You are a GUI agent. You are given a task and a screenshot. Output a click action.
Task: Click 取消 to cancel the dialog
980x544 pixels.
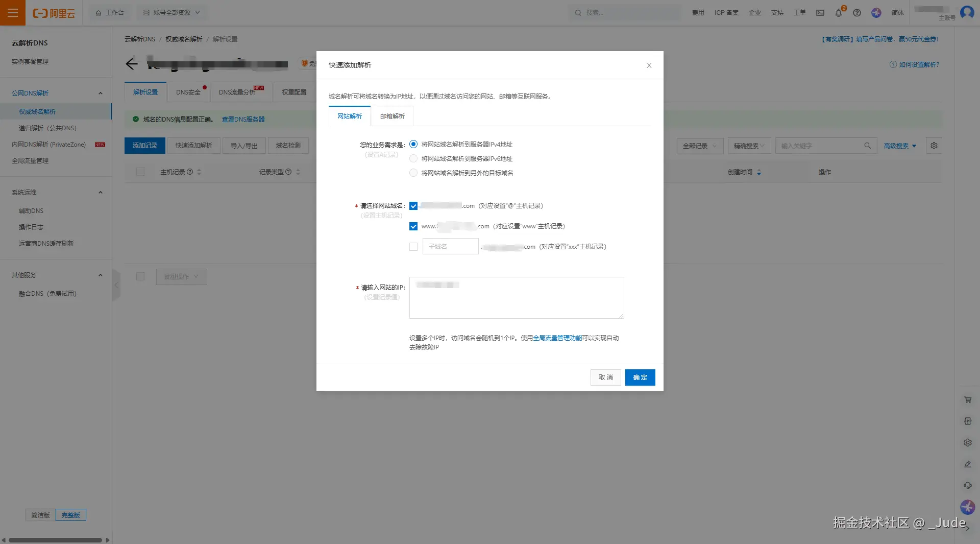[x=606, y=377]
